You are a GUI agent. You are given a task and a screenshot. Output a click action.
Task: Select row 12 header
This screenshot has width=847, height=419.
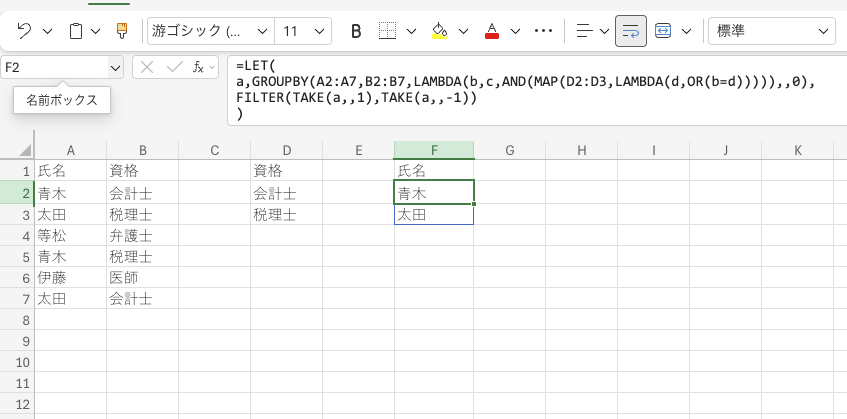click(x=17, y=404)
